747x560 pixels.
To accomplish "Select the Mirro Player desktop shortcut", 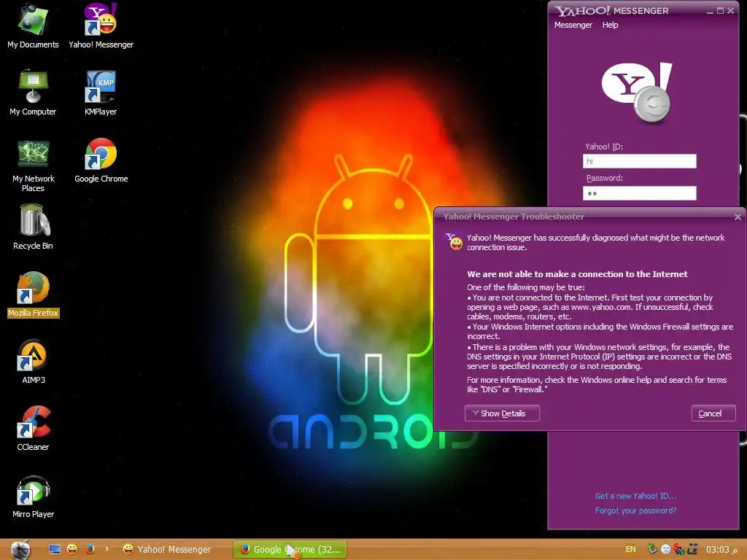I will point(33,496).
